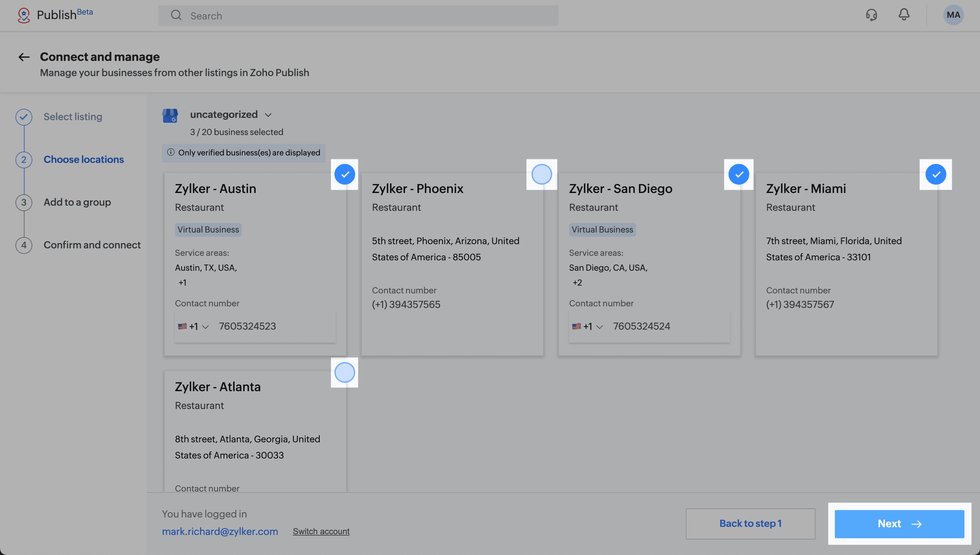Edit San Diego phone number 7605324524
Viewport: 980px width, 555px height.
[x=641, y=326]
